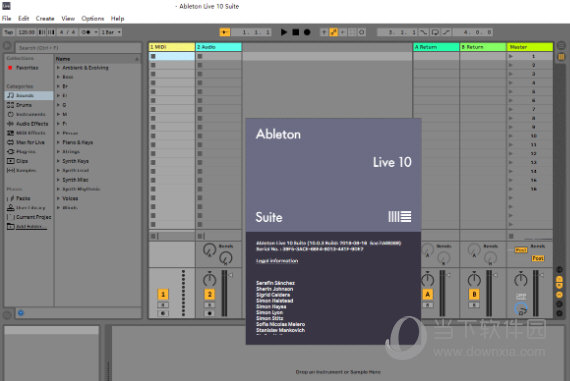
Task: Click the MIDI Arrangement Overdub plus button
Action: point(324,32)
